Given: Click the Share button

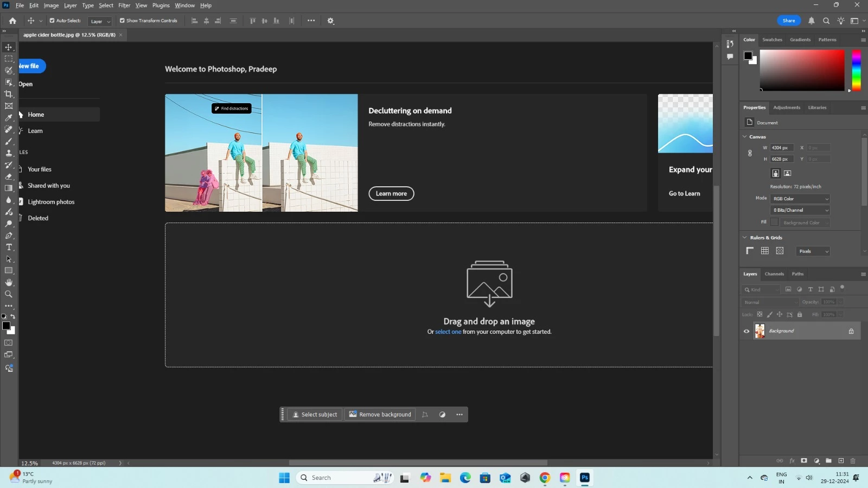Looking at the screenshot, I should tap(789, 21).
